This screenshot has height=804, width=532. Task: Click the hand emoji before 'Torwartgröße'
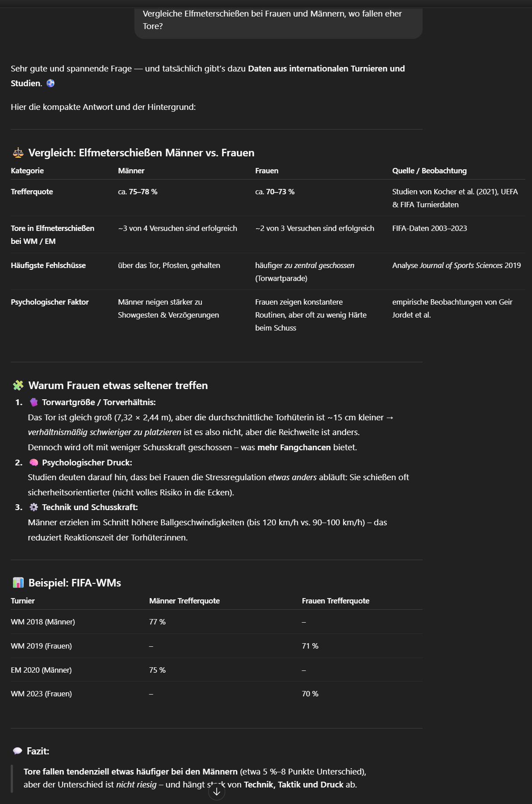coord(34,402)
